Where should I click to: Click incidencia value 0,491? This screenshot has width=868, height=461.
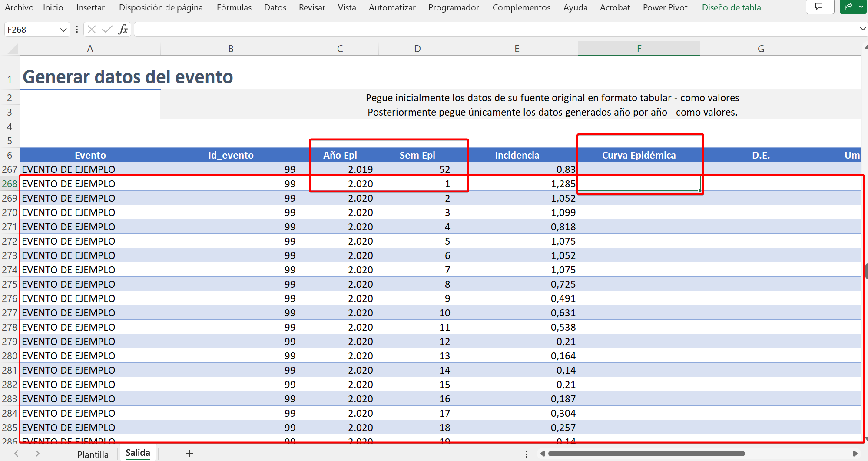click(x=563, y=298)
